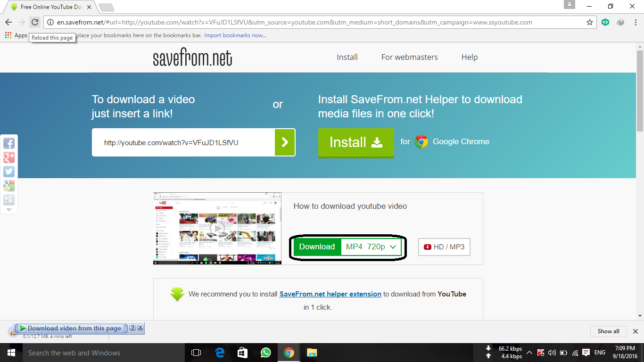The height and width of the screenshot is (362, 644).
Task: Click the Chrome user profile icon
Action: (570, 5)
